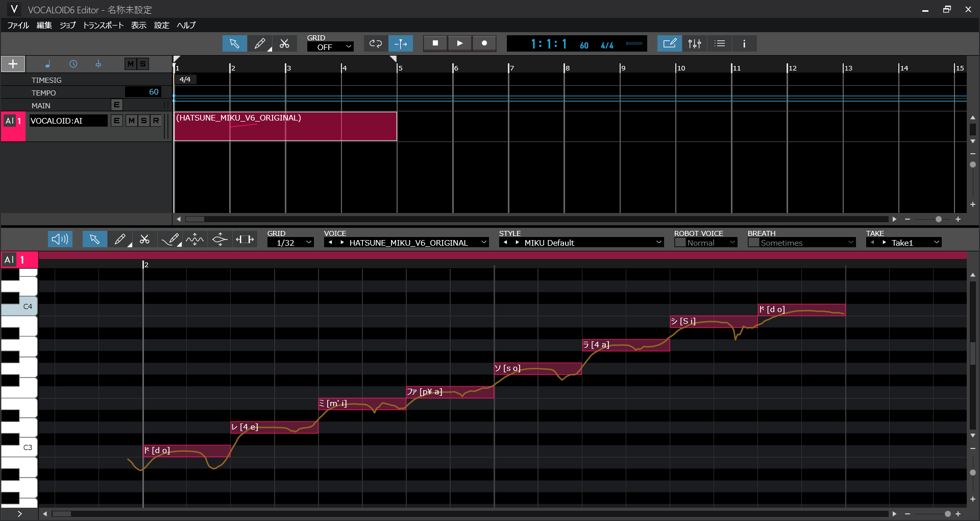Start playback with play button
The image size is (980, 521).
(460, 43)
